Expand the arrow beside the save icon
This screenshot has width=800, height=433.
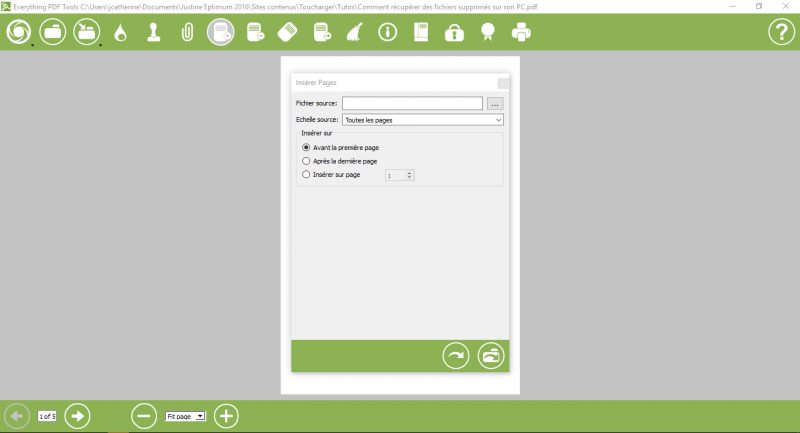101,45
